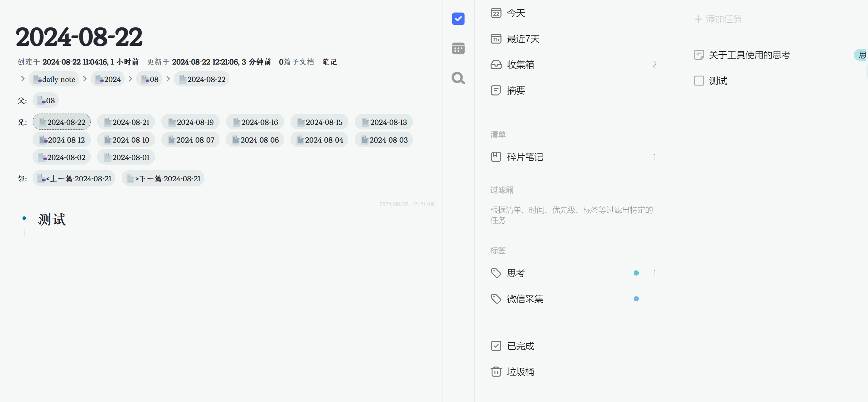868x402 pixels.
Task: Check the 测试 task checkbox
Action: click(x=699, y=81)
